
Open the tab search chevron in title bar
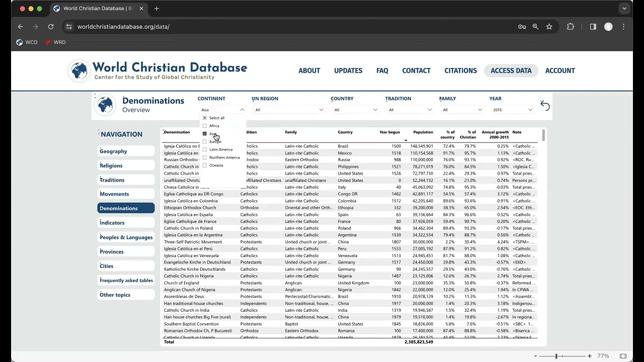click(624, 9)
